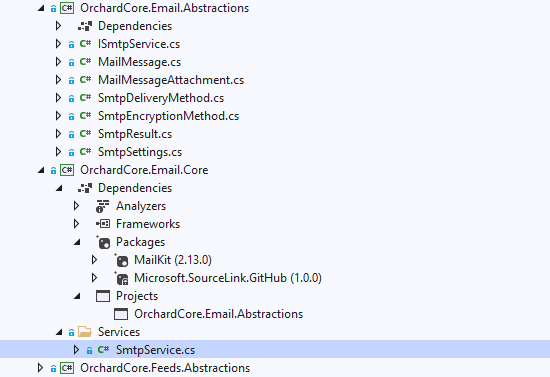
Task: Click the C# project icon of OrchardCore.Email.Abstractions
Action: (67, 8)
